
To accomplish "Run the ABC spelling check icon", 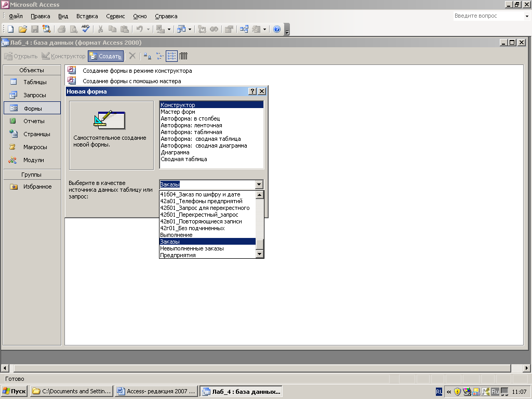I will coord(86,29).
